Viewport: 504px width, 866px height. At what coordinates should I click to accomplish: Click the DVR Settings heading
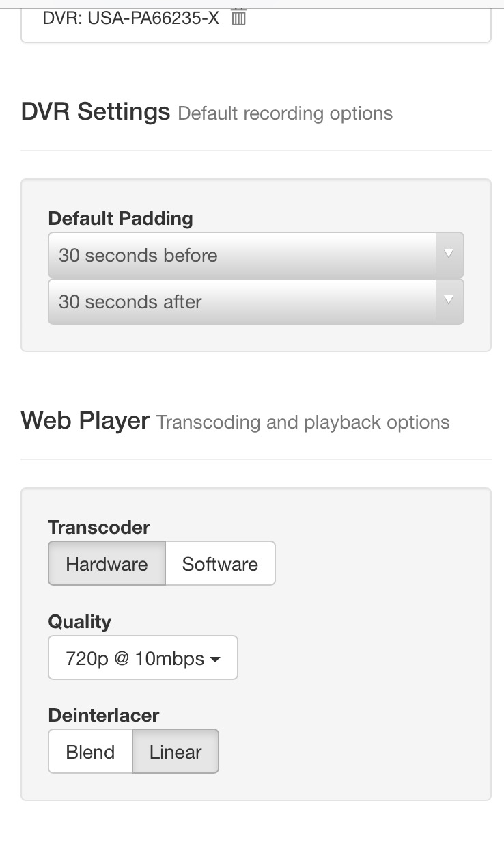tap(96, 111)
